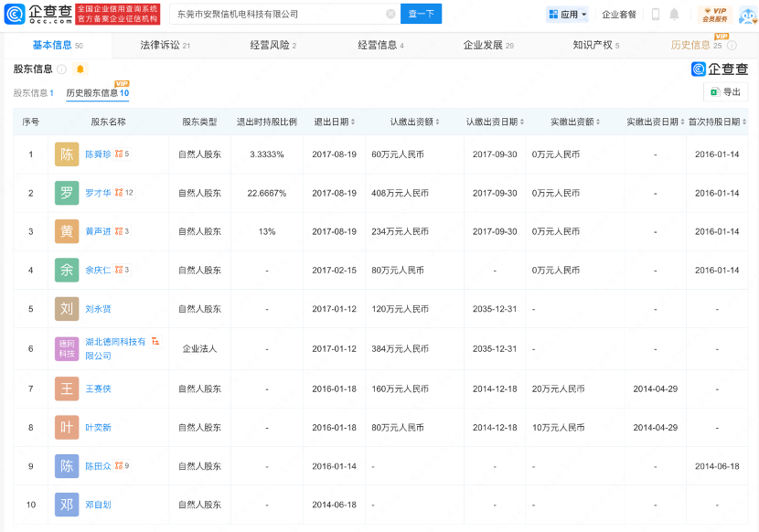Click the 企业法人 shareholder type cell
759x532 pixels.
click(x=199, y=348)
